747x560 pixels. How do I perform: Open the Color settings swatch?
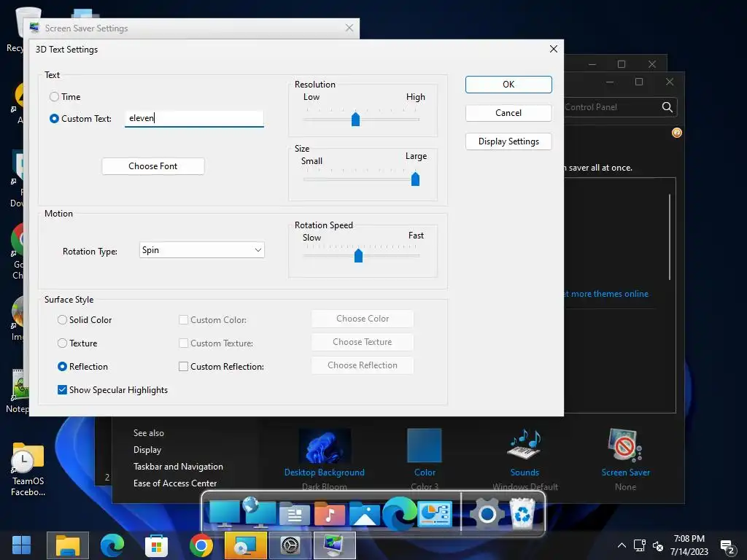point(425,446)
